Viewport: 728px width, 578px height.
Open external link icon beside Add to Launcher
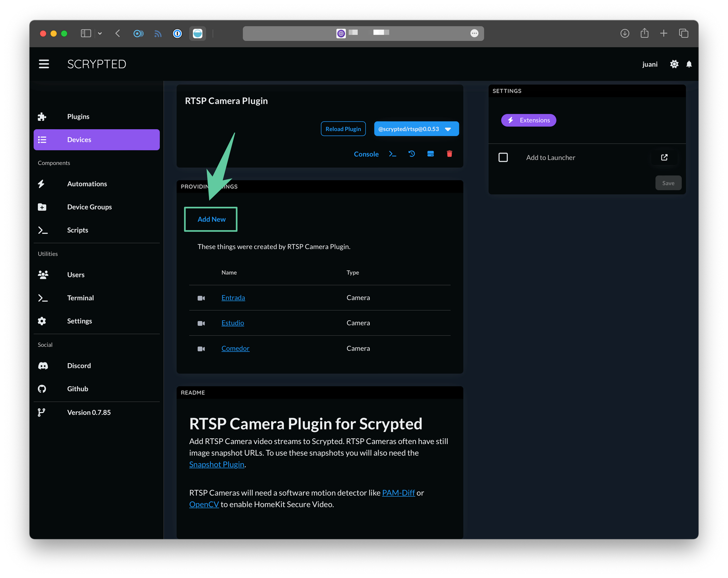tap(664, 157)
